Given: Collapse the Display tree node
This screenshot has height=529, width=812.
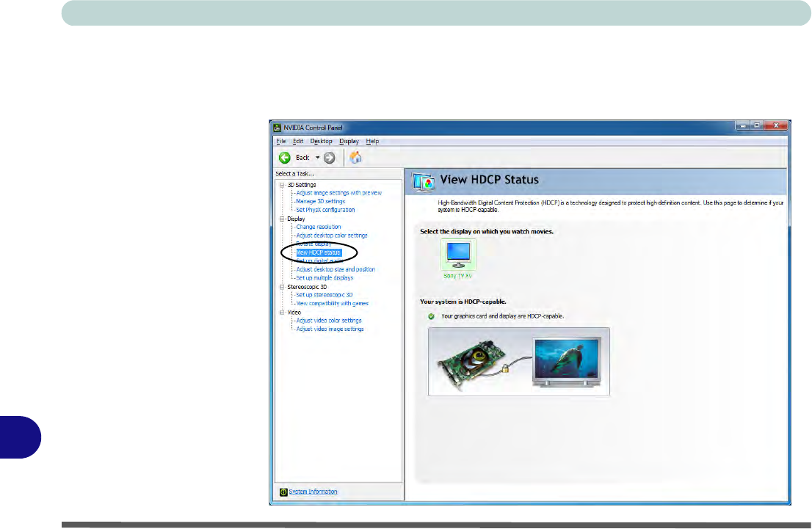Looking at the screenshot, I should (280, 219).
